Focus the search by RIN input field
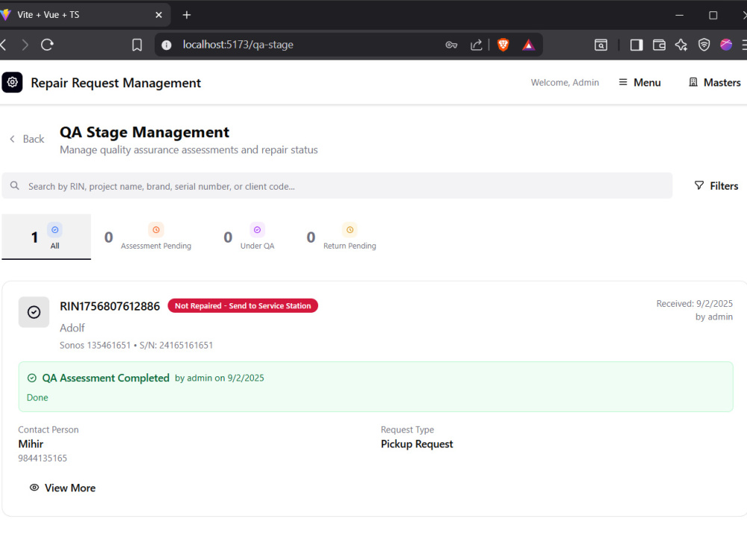Viewport: 747px width, 560px height. point(338,186)
